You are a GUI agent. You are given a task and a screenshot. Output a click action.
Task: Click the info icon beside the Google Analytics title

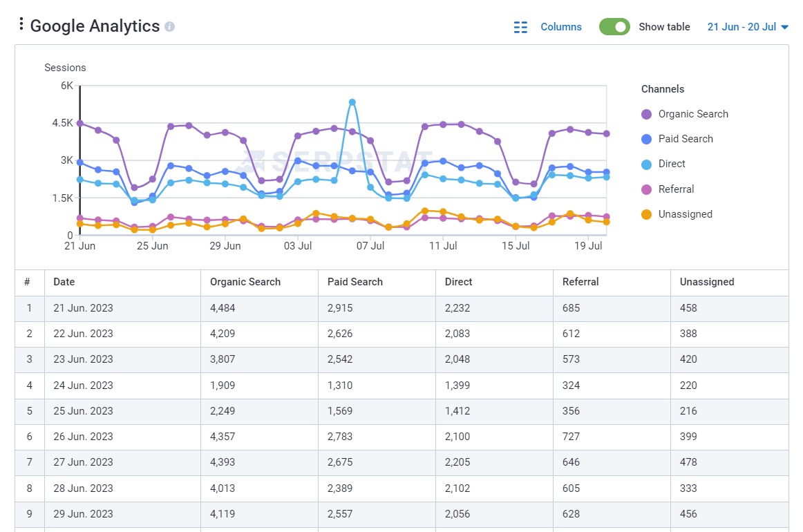click(x=169, y=26)
